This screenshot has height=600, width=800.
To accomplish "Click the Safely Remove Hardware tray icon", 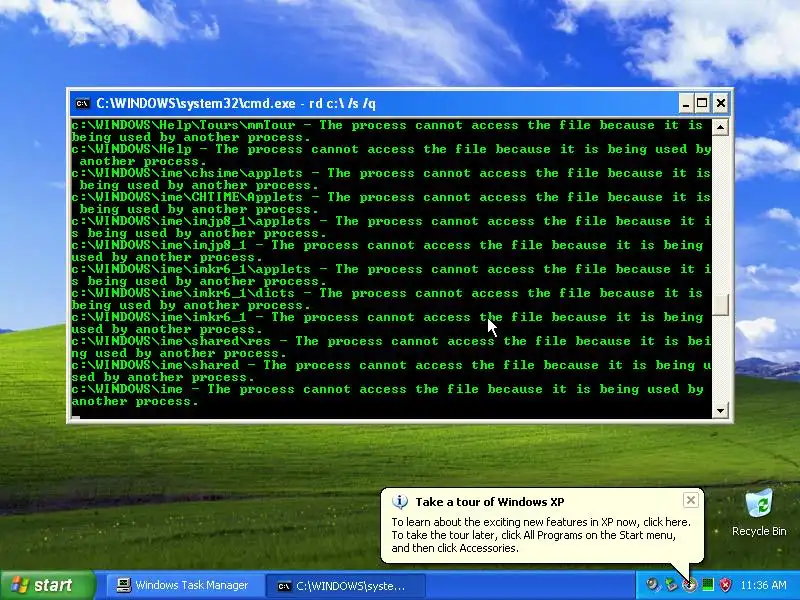I will coord(671,585).
